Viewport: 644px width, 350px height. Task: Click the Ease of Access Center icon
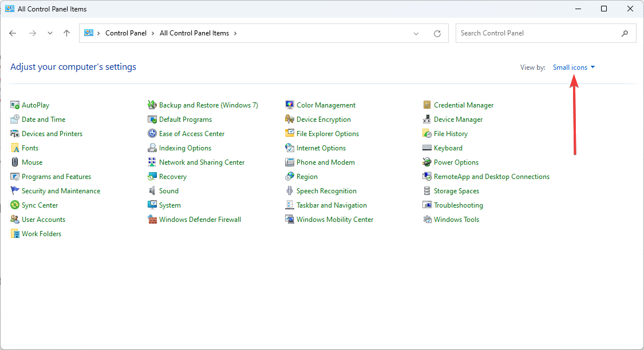[x=152, y=134]
